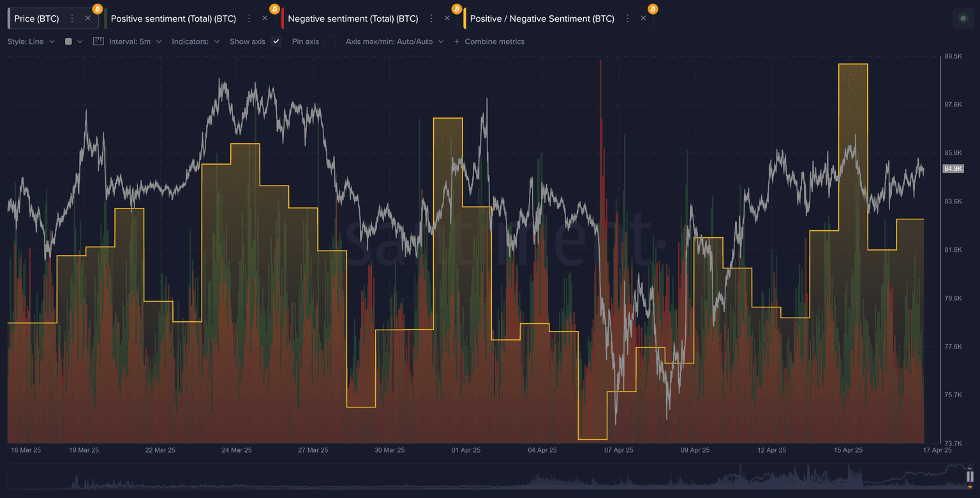Viewport: 980px width, 498px height.
Task: Click Bitcoin badge on Negative sentiment tab
Action: [x=456, y=9]
